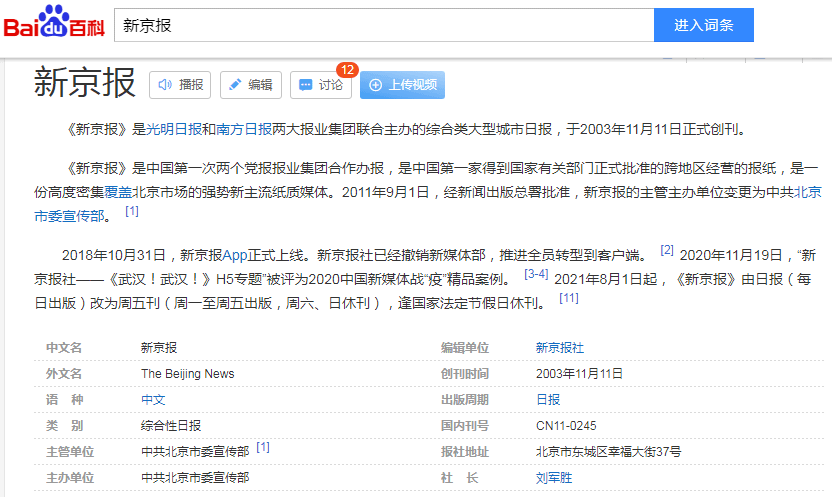Follow the 中文 language link
The width and height of the screenshot is (832, 497).
coord(153,399)
